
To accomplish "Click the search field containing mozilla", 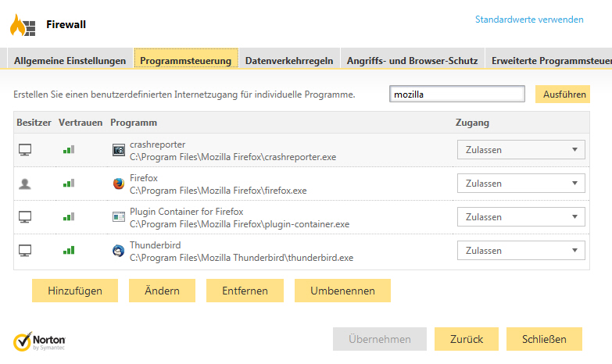I will pyautogui.click(x=457, y=95).
